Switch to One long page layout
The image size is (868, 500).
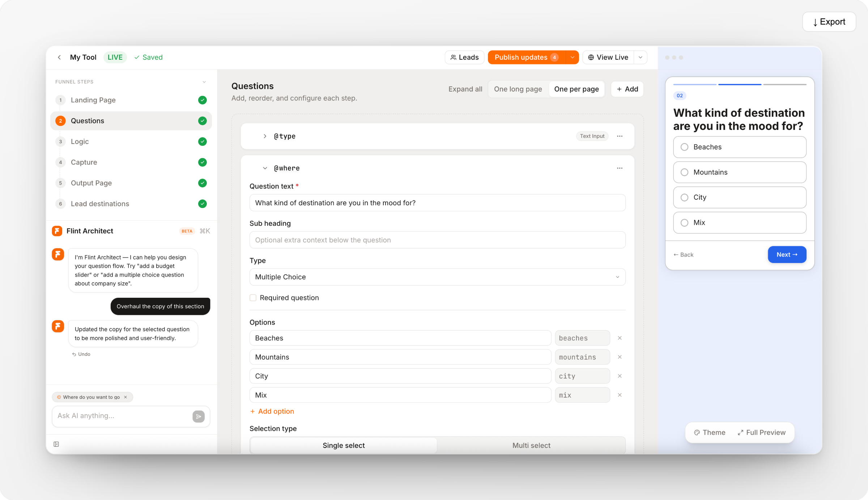point(518,89)
